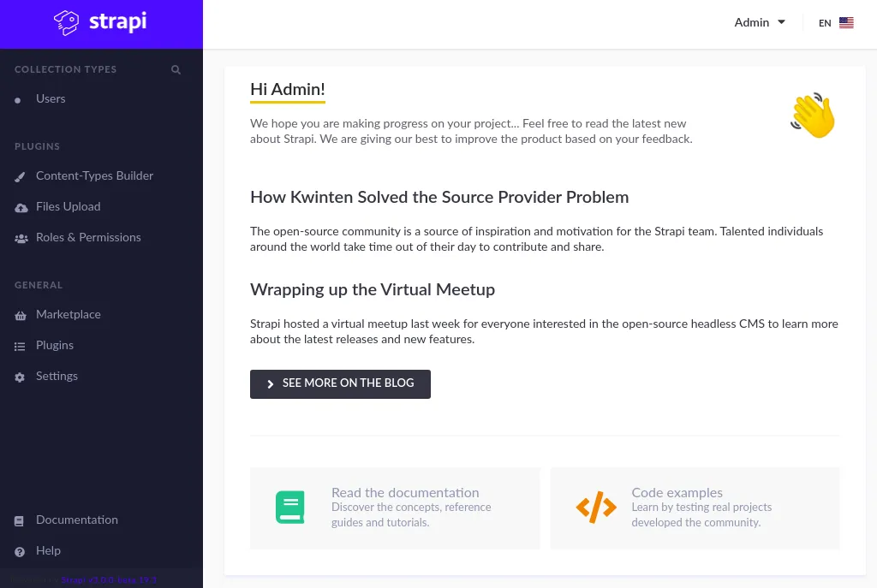The image size is (877, 588).
Task: Open the Marketplace menu entry
Action: tap(69, 314)
